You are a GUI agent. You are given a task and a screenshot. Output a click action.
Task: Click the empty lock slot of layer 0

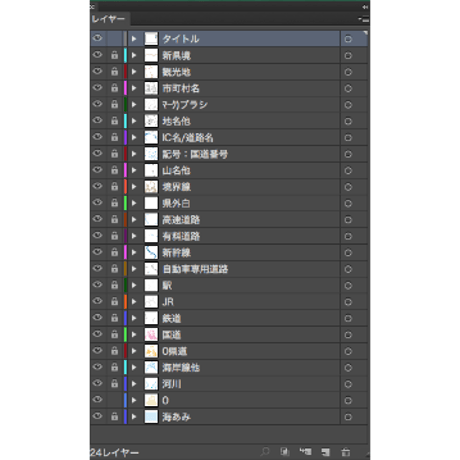[x=114, y=400]
